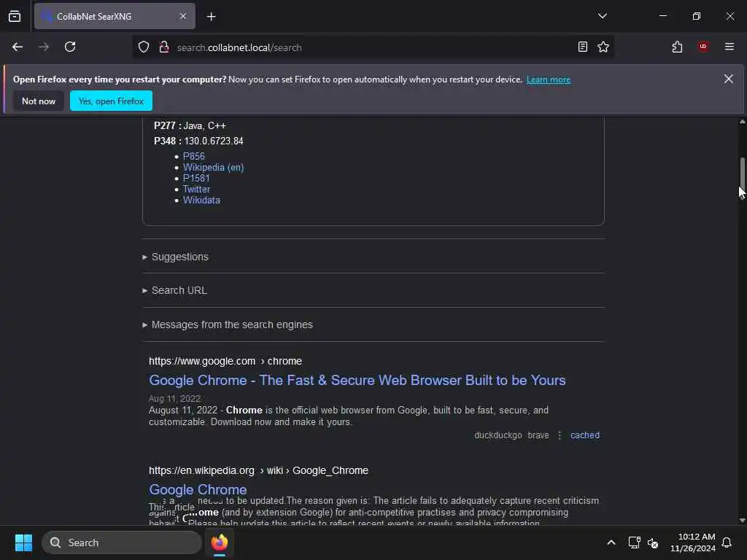The image size is (747, 560).
Task: Click https://www.google.com result URL
Action: [225, 361]
